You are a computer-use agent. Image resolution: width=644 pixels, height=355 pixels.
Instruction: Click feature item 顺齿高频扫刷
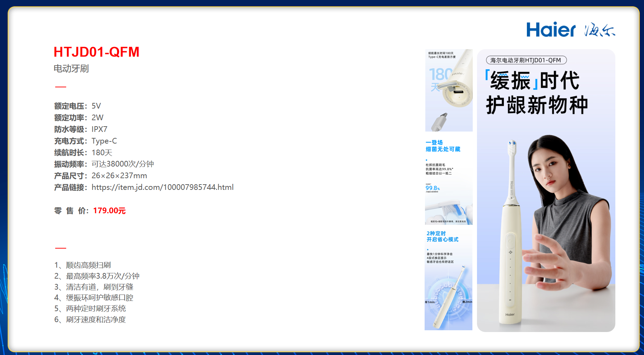pos(88,265)
